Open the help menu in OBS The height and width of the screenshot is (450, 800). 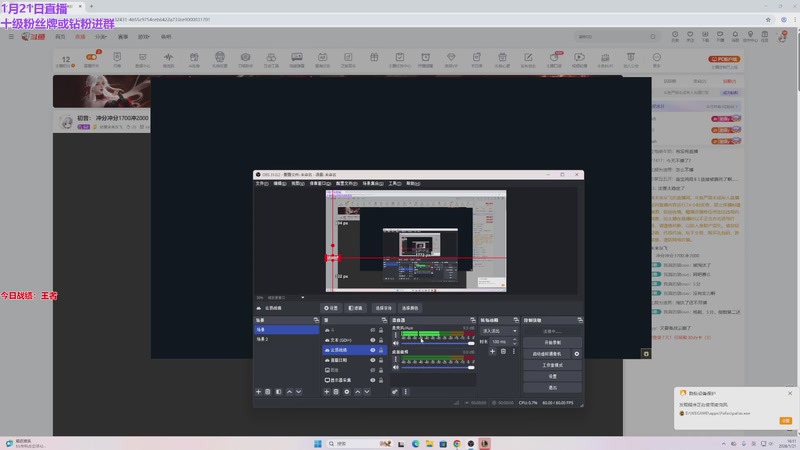(x=413, y=184)
